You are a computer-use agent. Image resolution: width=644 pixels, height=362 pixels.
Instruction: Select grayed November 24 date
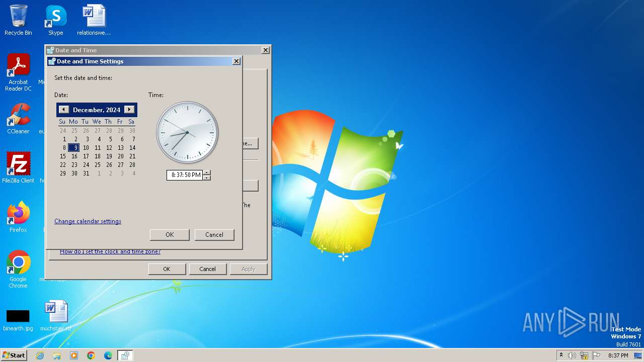63,131
